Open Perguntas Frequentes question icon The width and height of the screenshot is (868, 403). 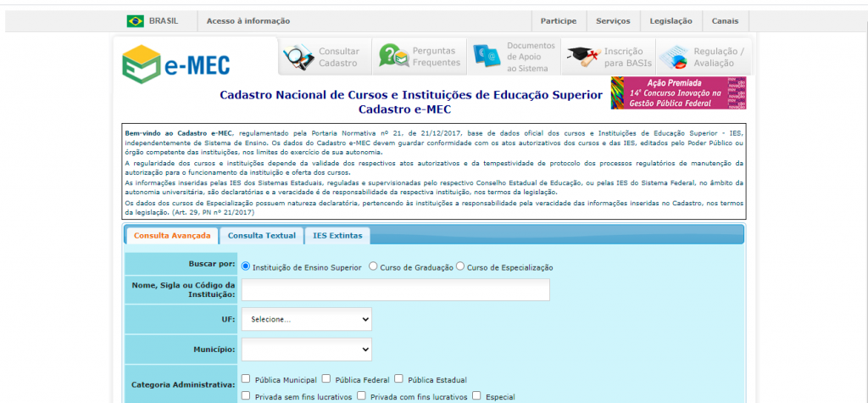point(393,57)
